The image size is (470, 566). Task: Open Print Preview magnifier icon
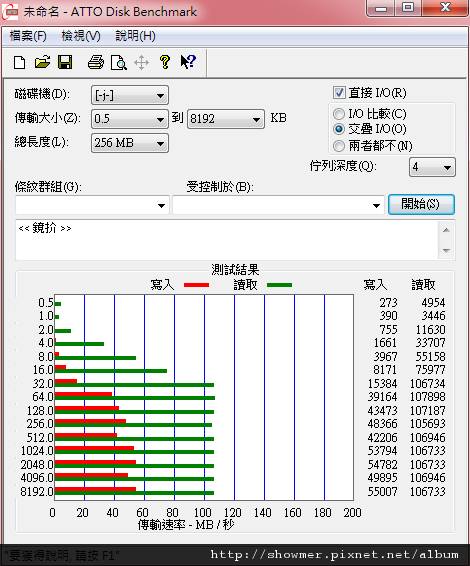[x=118, y=62]
